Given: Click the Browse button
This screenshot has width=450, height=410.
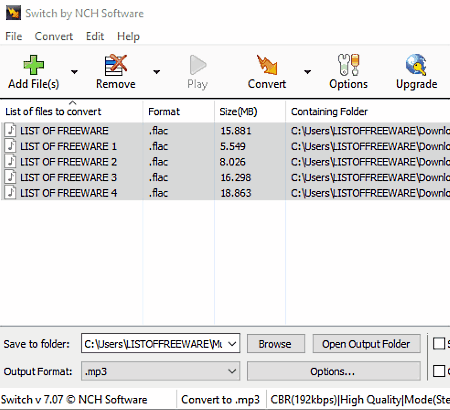Looking at the screenshot, I should (x=275, y=344).
